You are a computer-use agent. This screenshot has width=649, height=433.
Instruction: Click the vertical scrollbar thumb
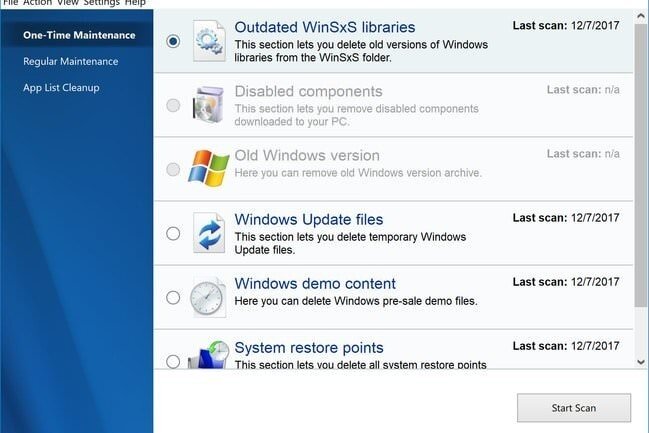pos(641,166)
